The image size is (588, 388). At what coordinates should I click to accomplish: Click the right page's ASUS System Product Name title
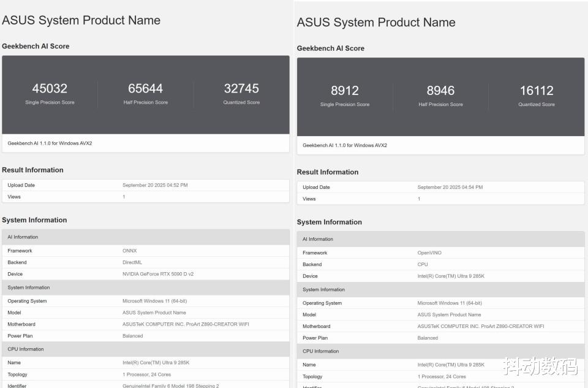point(376,23)
